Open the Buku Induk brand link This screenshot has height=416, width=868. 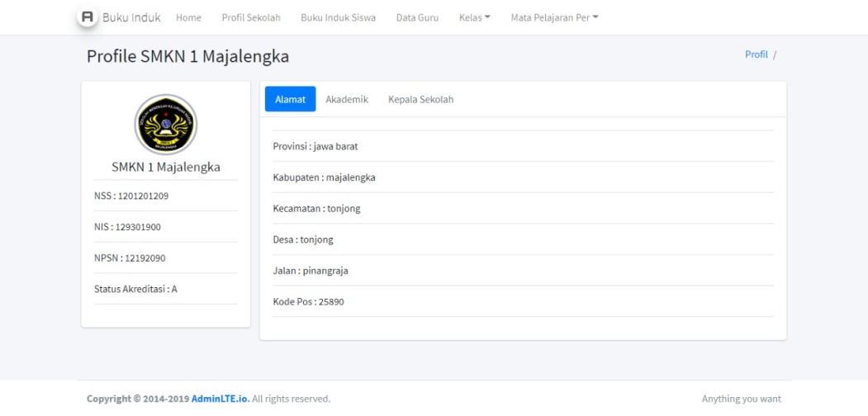click(x=131, y=17)
